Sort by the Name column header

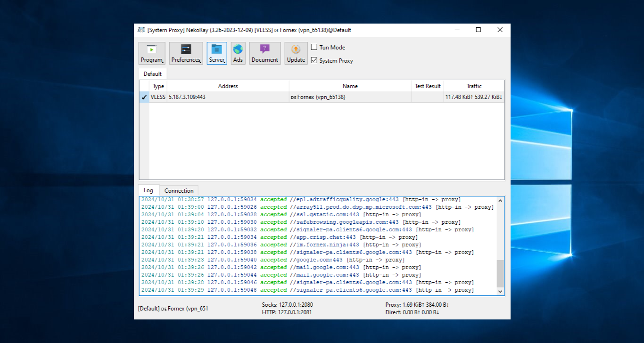pos(350,86)
